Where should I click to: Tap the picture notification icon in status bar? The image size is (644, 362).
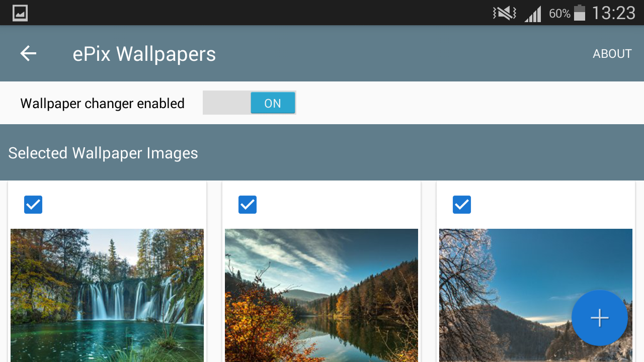click(x=20, y=13)
